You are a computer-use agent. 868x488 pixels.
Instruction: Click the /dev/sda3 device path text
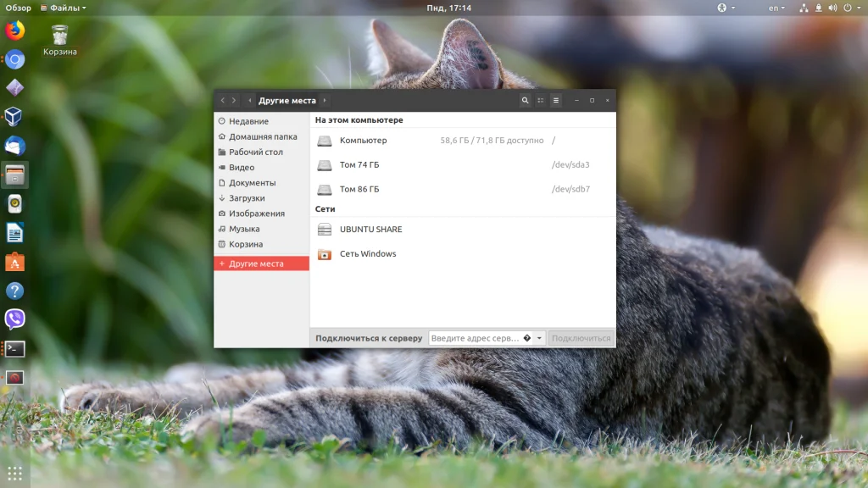(x=570, y=165)
